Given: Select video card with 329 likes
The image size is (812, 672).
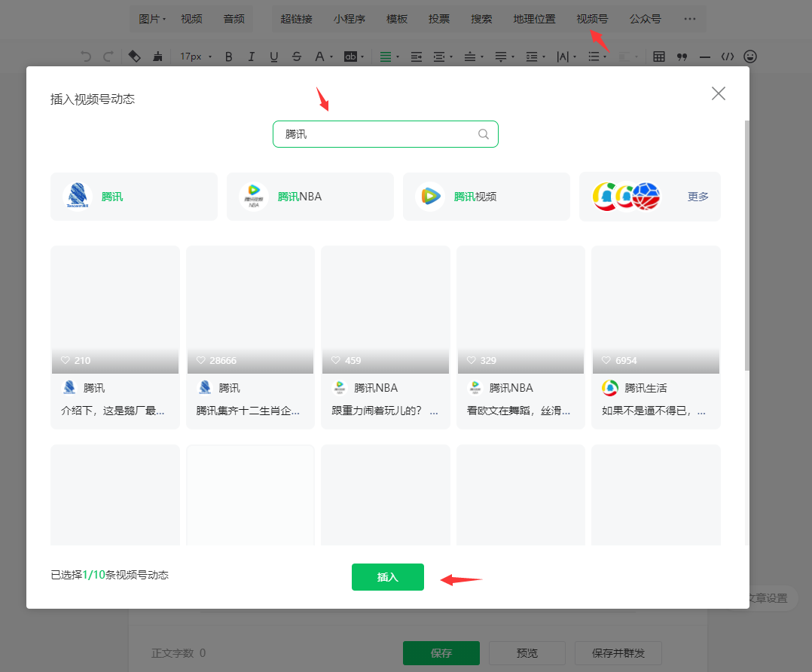Looking at the screenshot, I should coord(520,338).
